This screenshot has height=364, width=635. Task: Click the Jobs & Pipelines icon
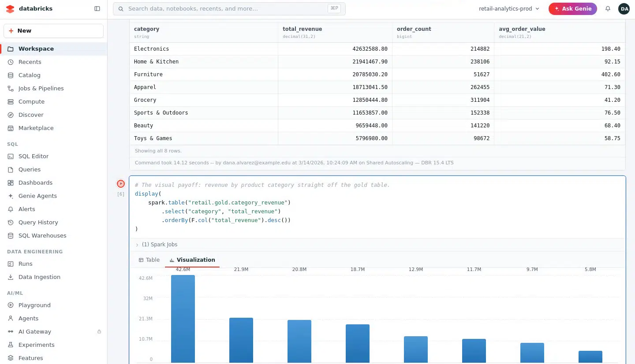11,89
